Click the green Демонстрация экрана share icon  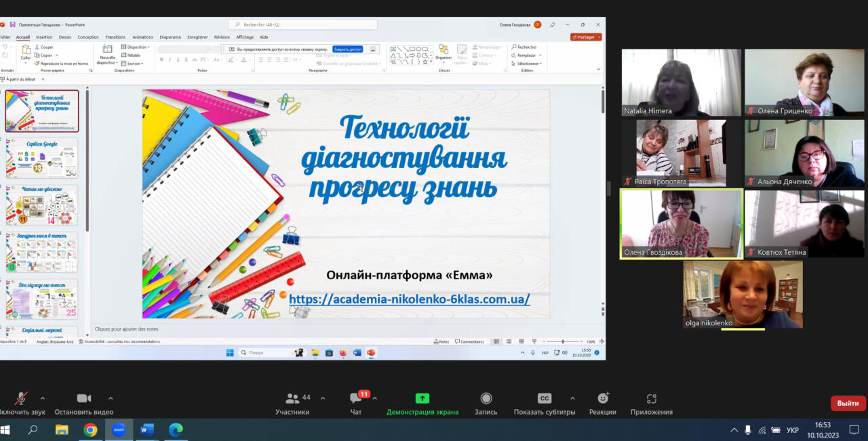click(422, 399)
